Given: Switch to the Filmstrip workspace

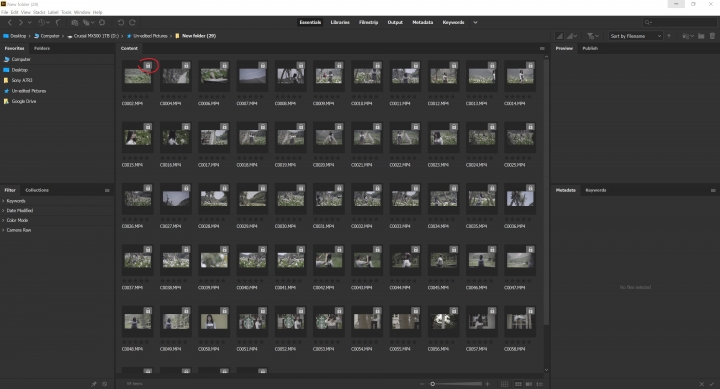Looking at the screenshot, I should pyautogui.click(x=368, y=22).
